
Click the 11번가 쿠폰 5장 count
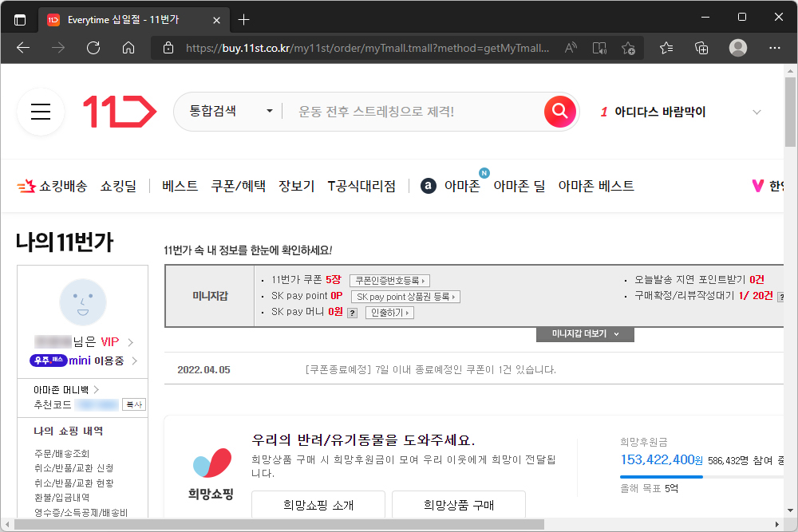334,280
